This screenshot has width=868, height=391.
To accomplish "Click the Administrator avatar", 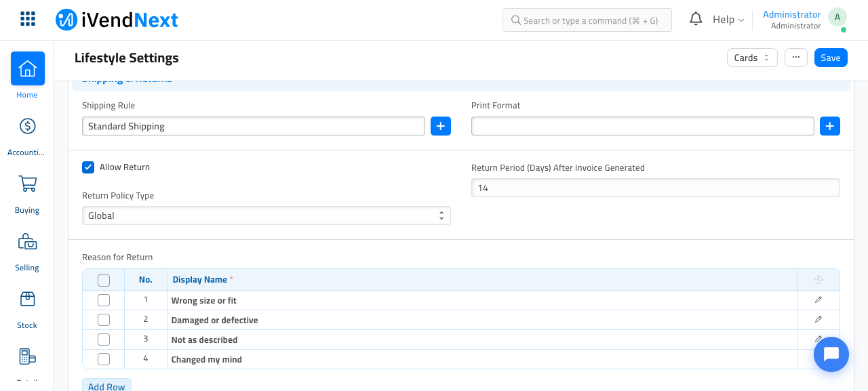I will click(837, 18).
